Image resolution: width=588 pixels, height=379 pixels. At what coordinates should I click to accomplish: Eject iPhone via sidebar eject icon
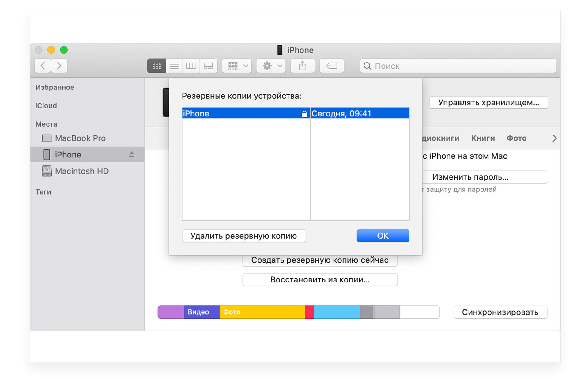(132, 154)
